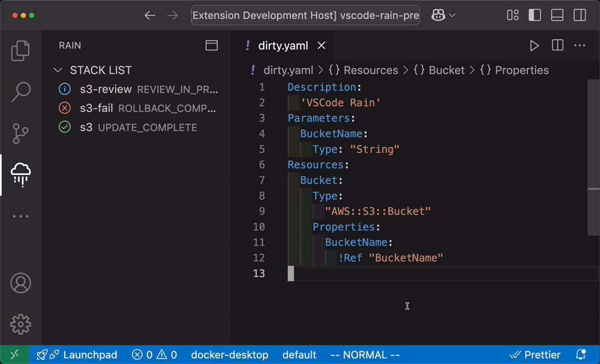The width and height of the screenshot is (600, 364).
Task: Open the notifications bell
Action: [581, 355]
